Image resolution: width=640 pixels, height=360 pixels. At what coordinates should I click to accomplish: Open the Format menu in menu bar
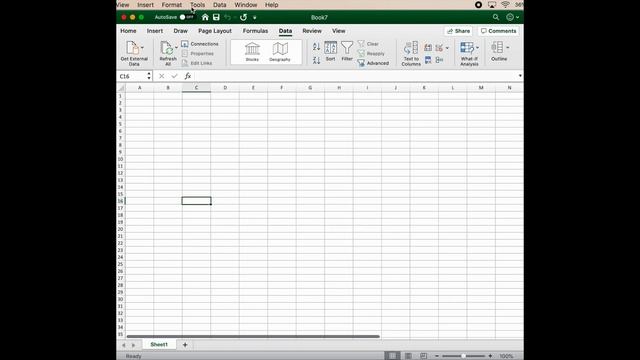[171, 5]
